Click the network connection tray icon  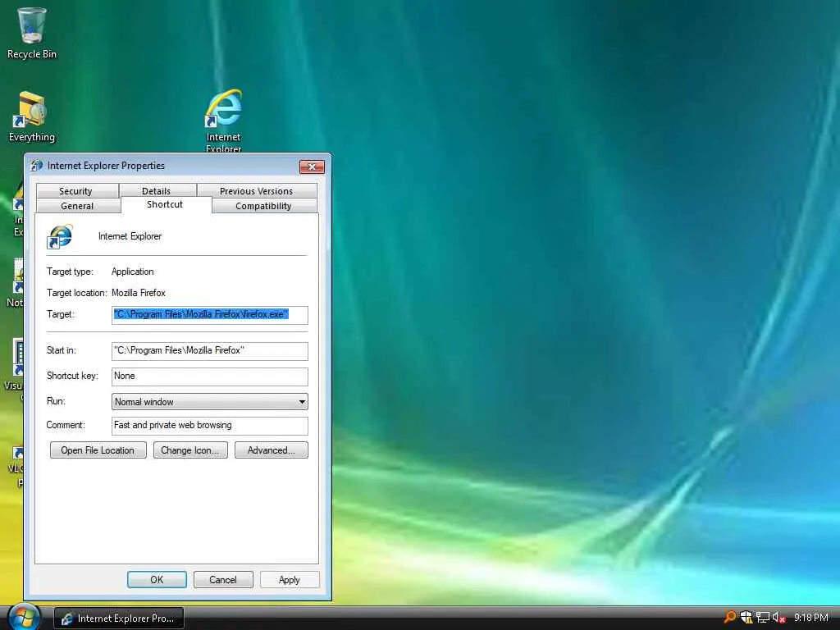point(763,618)
